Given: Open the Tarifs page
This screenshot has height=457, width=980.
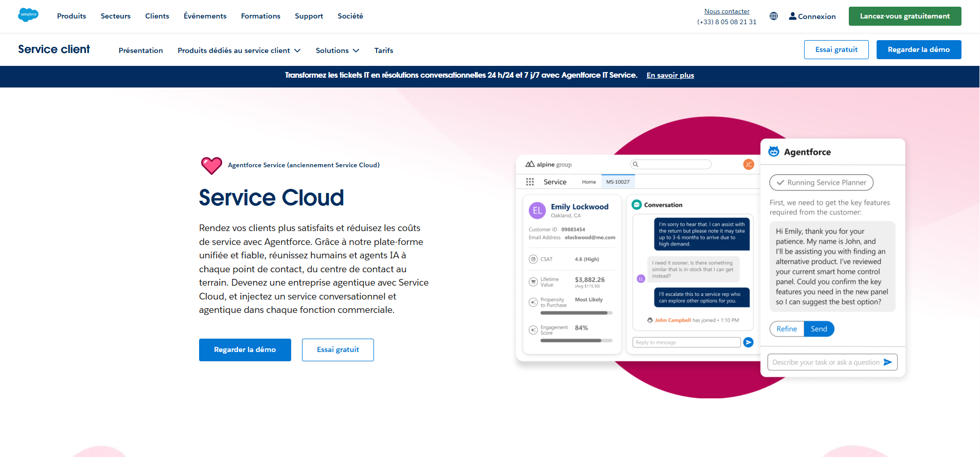Looking at the screenshot, I should (x=384, y=50).
